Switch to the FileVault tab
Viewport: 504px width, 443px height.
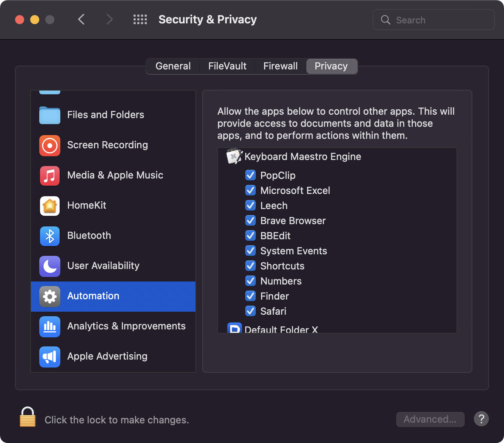tap(227, 66)
